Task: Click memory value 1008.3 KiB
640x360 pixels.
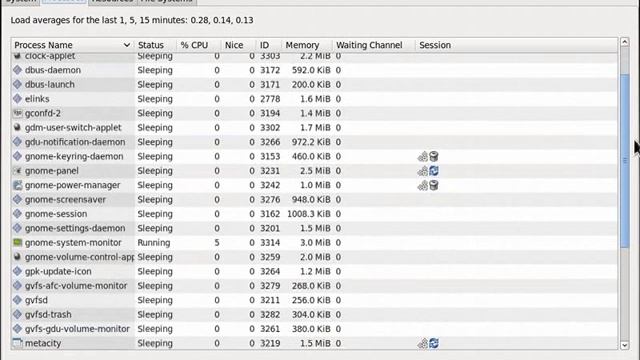Action: (309, 214)
